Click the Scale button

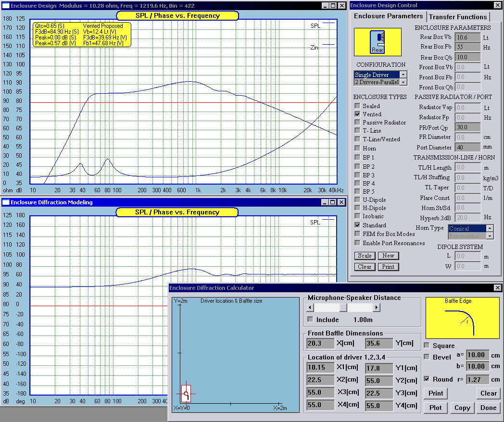pos(365,256)
